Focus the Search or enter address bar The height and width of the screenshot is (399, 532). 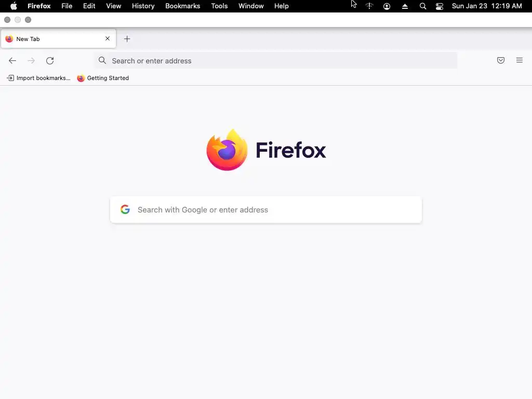[x=275, y=60]
